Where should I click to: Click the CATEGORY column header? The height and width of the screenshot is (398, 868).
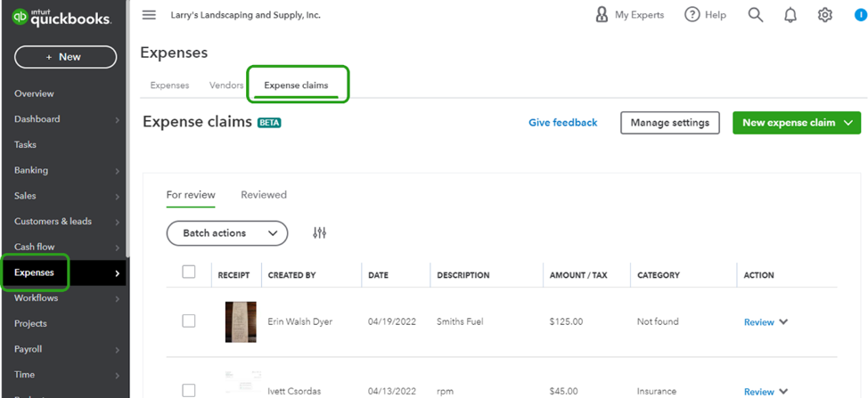click(659, 275)
